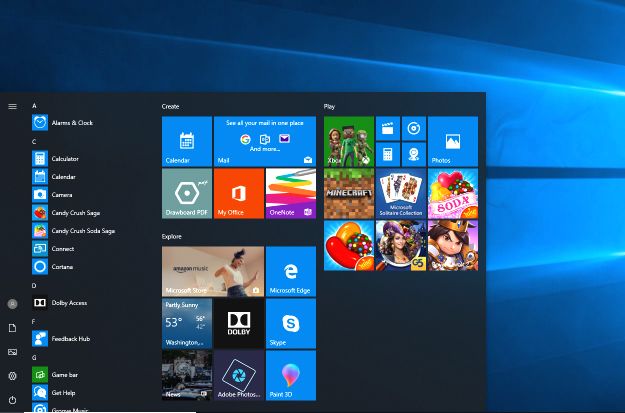The height and width of the screenshot is (413, 625).
Task: Open Calendar in the app list
Action: (54, 177)
